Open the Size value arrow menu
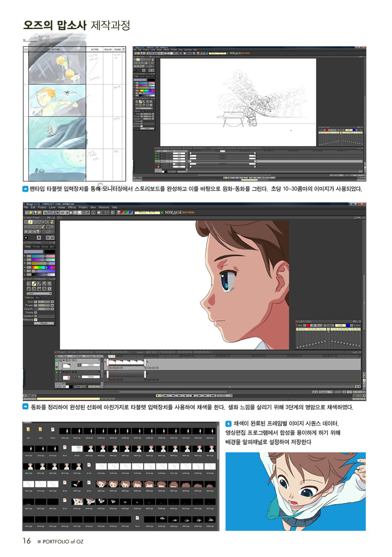This screenshot has height=557, width=392. pos(52,302)
